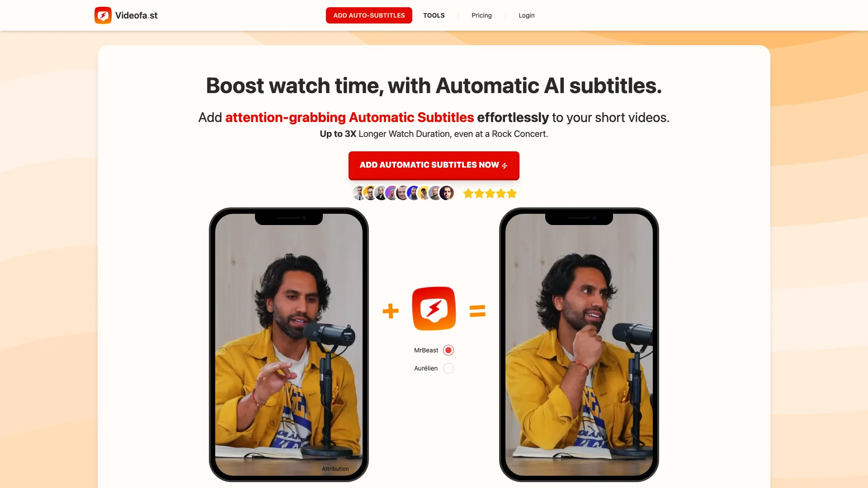Click ADD AUTOMATIC SUBTITLES NOW button
The height and width of the screenshot is (488, 868).
pos(434,165)
